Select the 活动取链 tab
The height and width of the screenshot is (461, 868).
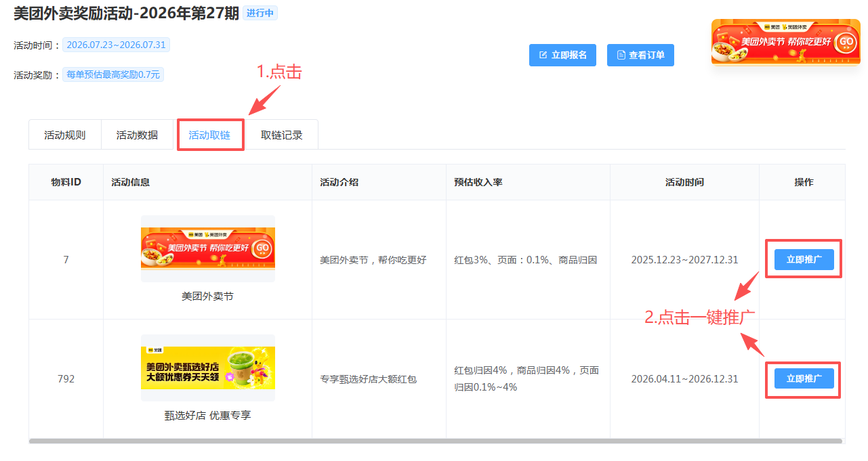point(209,135)
